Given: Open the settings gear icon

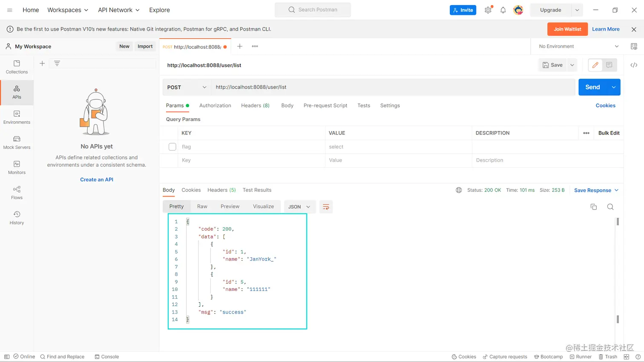Looking at the screenshot, I should pyautogui.click(x=488, y=10).
